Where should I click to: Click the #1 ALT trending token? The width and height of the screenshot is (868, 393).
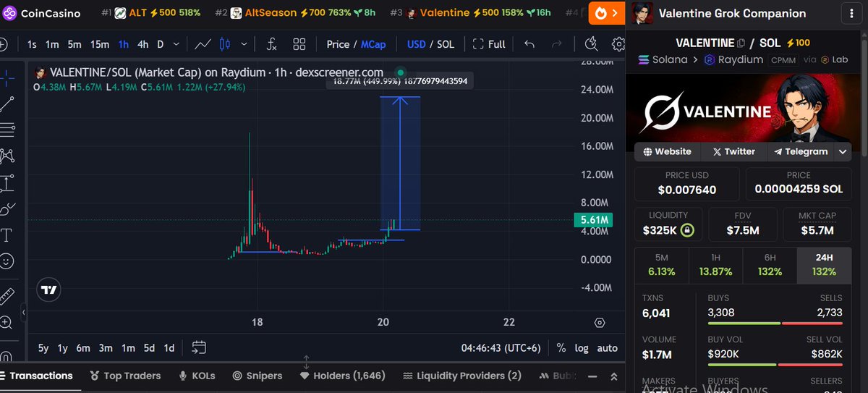[x=151, y=13]
